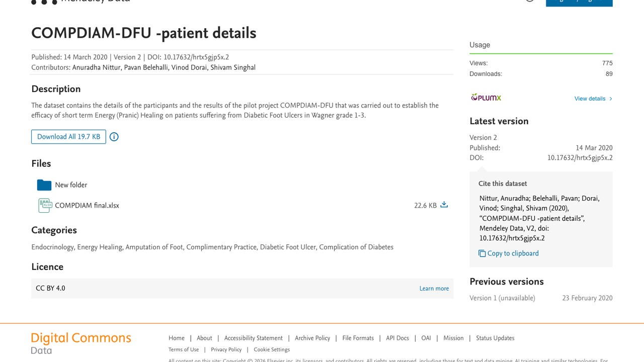
Task: Copy citation with Copy to clipboard
Action: click(x=513, y=253)
